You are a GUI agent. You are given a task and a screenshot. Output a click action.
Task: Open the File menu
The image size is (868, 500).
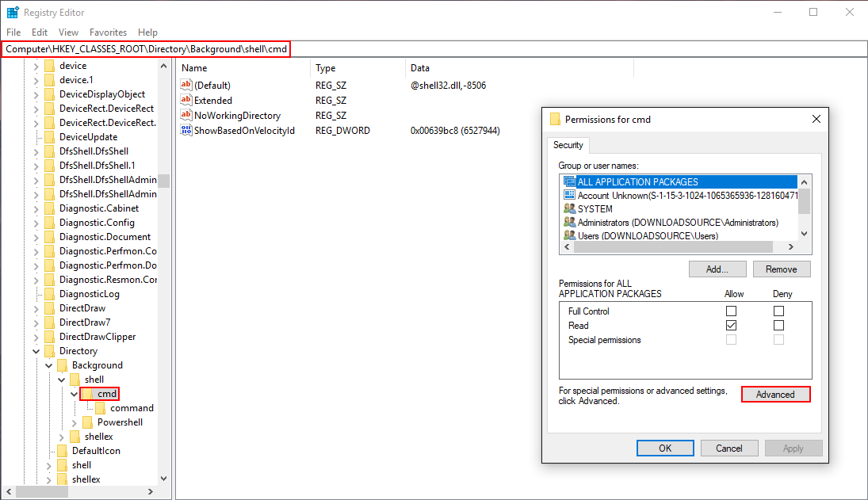tap(13, 32)
